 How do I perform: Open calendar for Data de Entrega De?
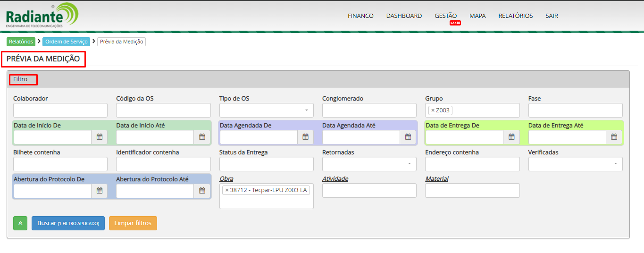click(511, 137)
